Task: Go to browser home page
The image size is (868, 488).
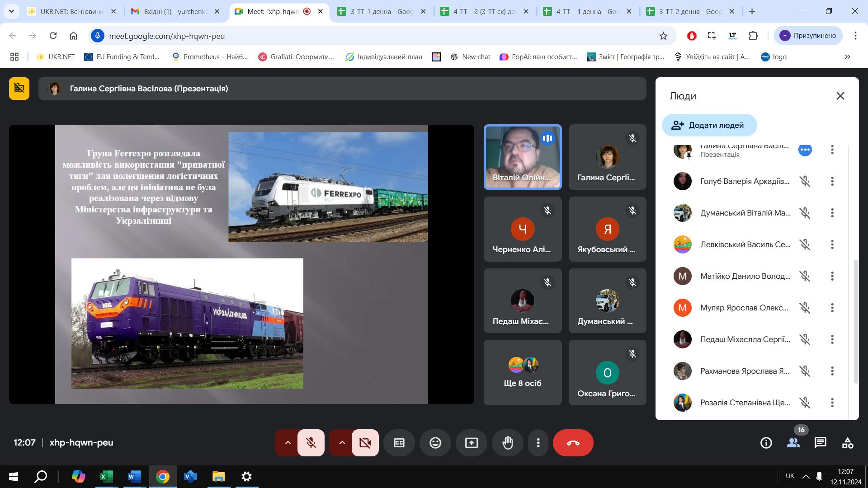Action: click(73, 36)
